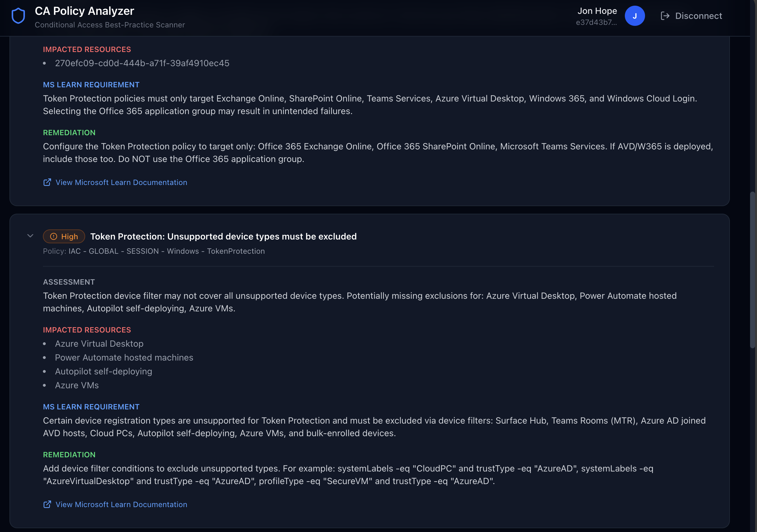Click the High severity badge
757x532 pixels.
pyautogui.click(x=64, y=236)
